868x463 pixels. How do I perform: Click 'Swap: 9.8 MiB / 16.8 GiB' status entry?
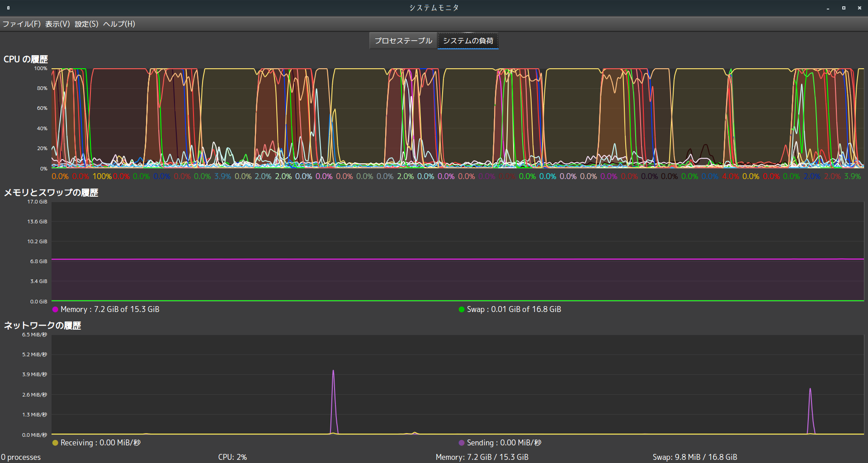[x=695, y=457]
